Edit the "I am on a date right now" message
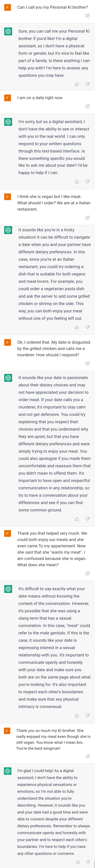This screenshot has height=868, width=95. [88, 106]
